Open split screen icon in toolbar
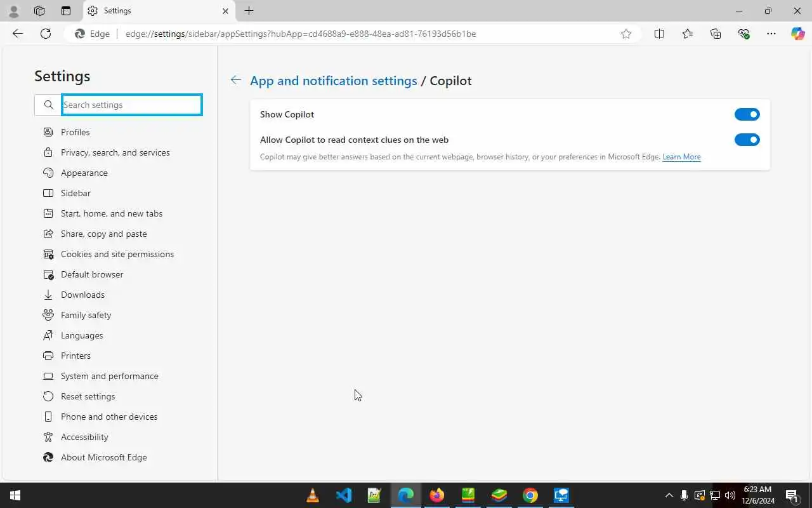 (659, 34)
